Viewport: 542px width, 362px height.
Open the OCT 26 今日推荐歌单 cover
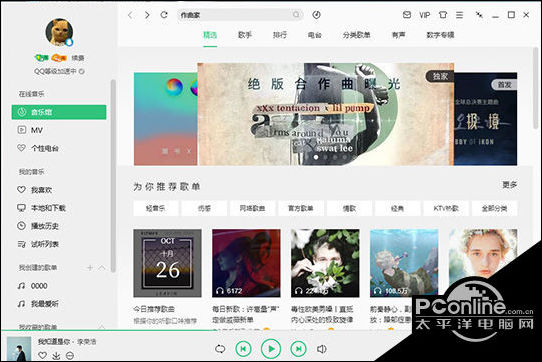coord(167,263)
